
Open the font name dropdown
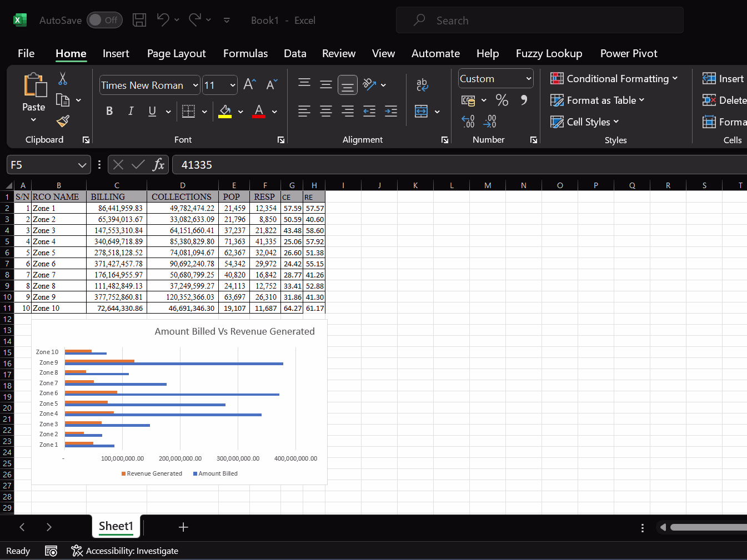[195, 85]
